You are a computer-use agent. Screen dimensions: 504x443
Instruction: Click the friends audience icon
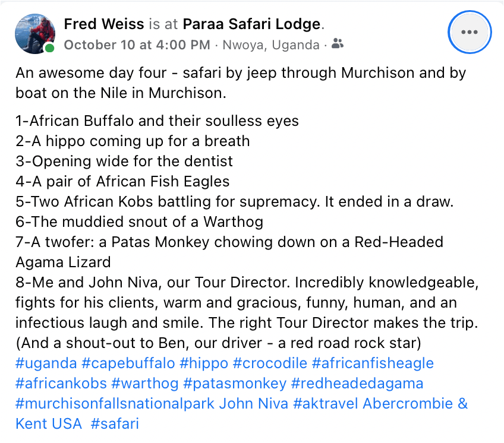pos(338,45)
